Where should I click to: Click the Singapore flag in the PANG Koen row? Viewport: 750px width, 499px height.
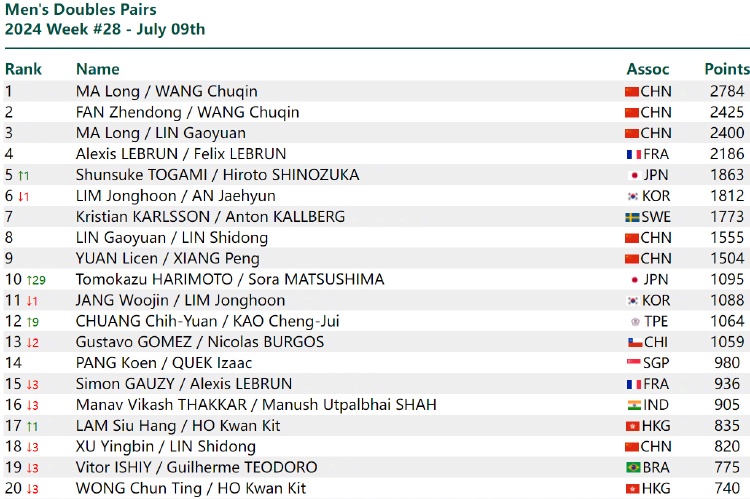pos(633,363)
